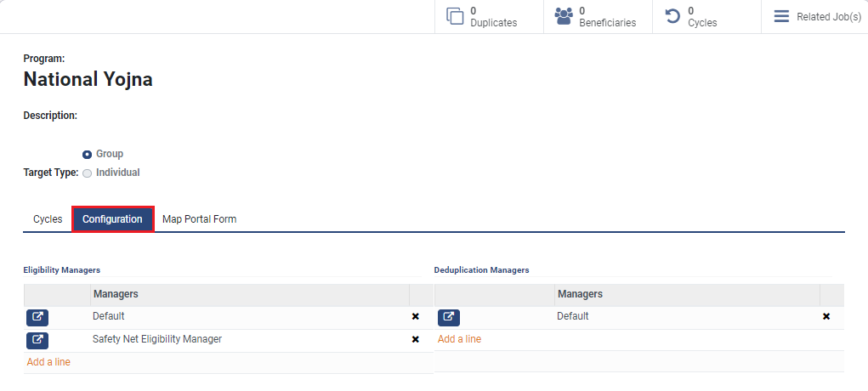Click the Cycles refresh icon
The height and width of the screenshot is (391, 868).
click(672, 16)
